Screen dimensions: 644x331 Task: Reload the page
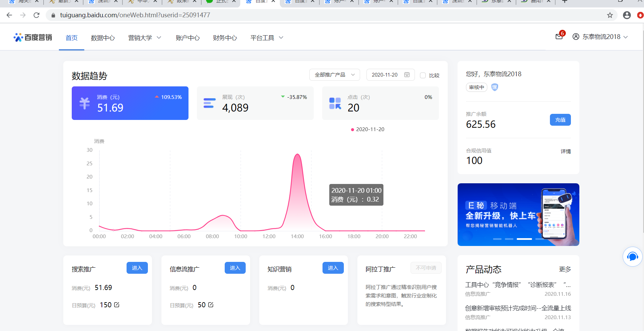point(37,15)
